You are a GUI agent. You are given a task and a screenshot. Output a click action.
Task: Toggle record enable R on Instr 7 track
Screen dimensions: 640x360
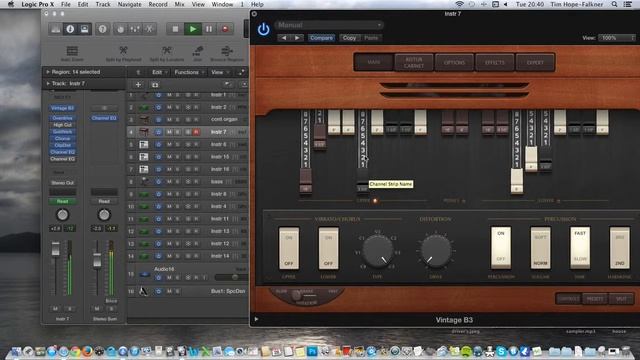[196, 132]
